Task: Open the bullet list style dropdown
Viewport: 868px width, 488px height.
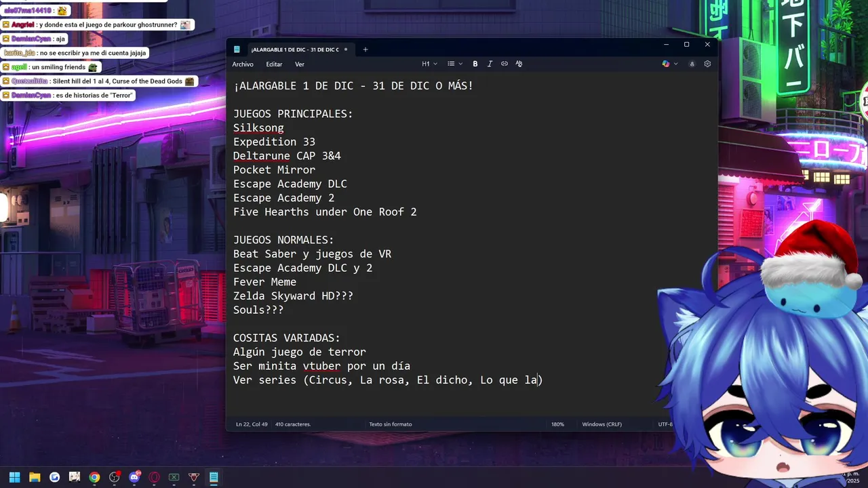Action: click(x=455, y=64)
